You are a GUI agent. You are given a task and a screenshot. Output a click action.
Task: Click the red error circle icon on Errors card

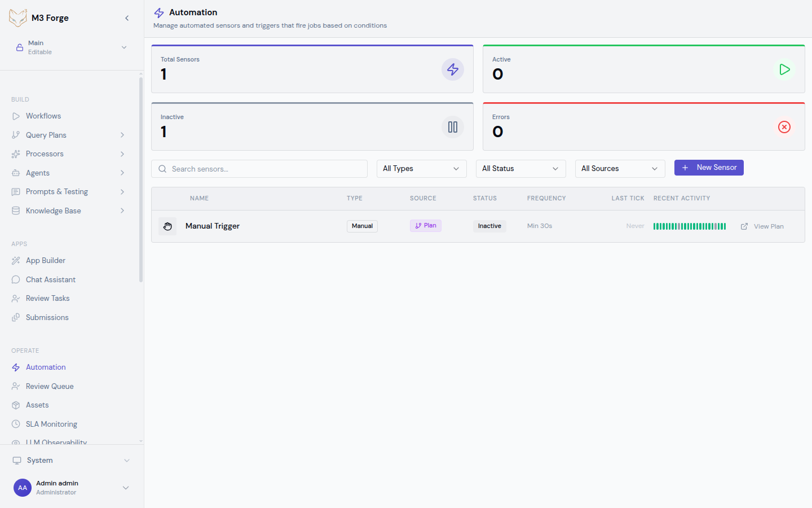tap(784, 126)
